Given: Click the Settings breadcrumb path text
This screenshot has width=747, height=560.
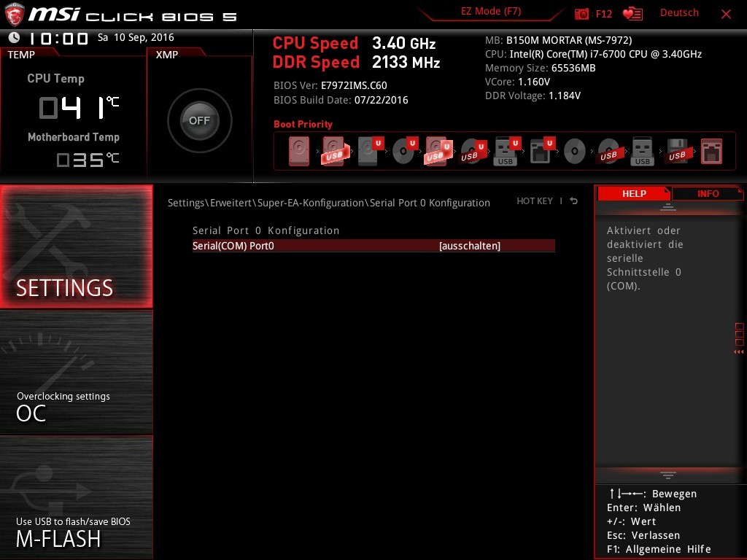Looking at the screenshot, I should coord(329,203).
